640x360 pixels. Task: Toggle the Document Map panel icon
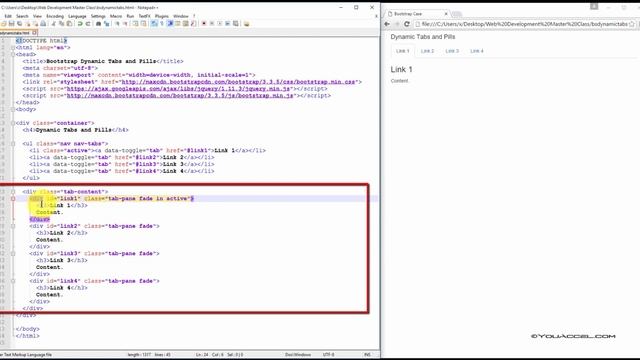click(x=186, y=24)
